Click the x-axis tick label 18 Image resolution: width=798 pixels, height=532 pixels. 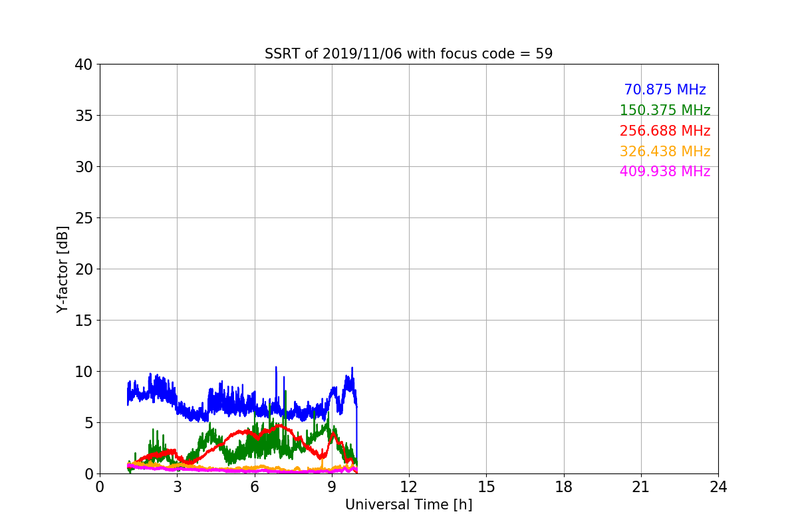[563, 487]
